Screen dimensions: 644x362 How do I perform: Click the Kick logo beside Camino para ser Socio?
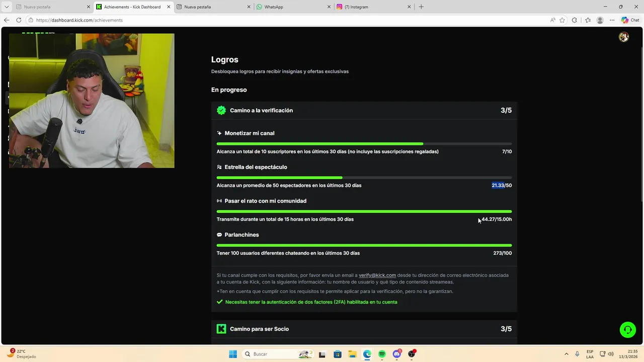(x=221, y=329)
